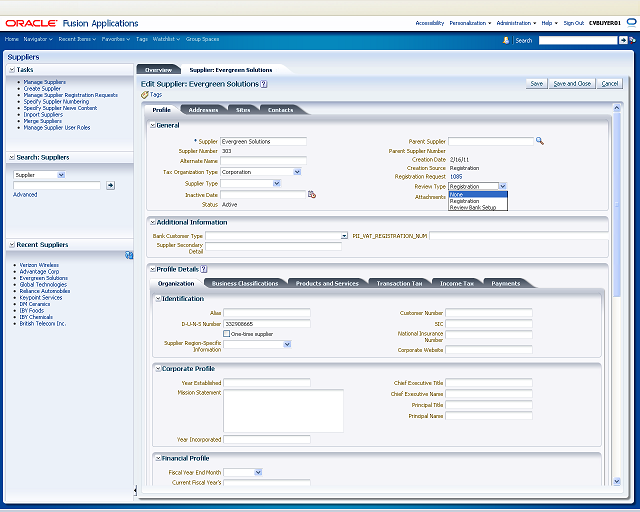Click Sign Out link
This screenshot has height=512, width=640.
click(x=573, y=23)
